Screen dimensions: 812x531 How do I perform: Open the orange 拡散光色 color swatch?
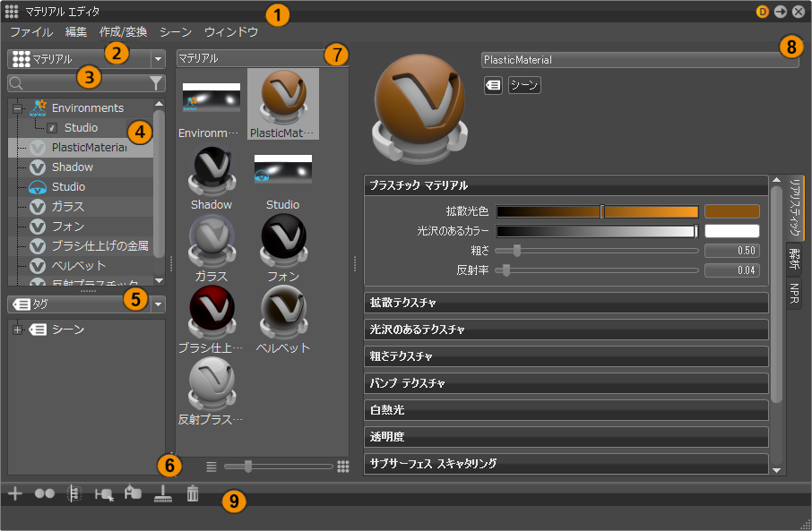coord(731,211)
